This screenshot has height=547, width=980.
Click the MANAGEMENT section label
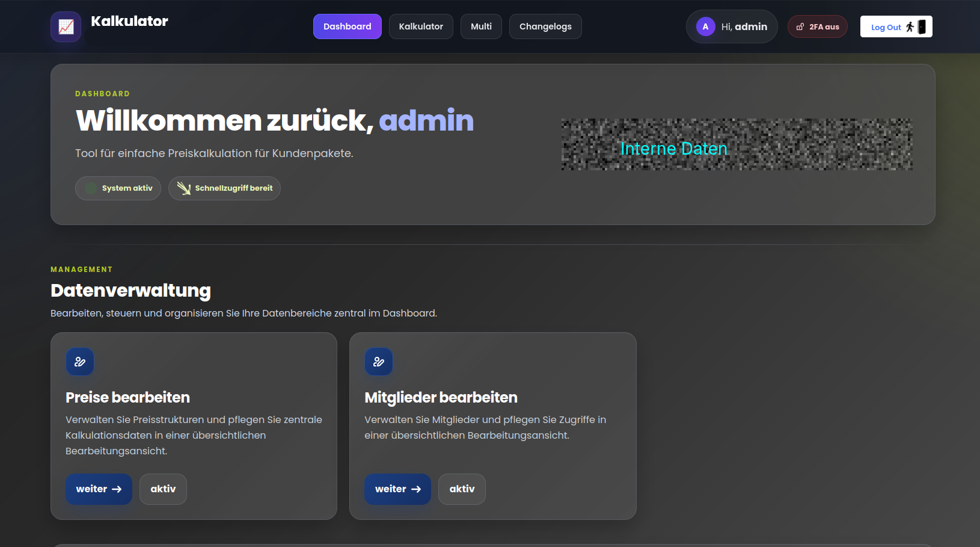pos(81,270)
